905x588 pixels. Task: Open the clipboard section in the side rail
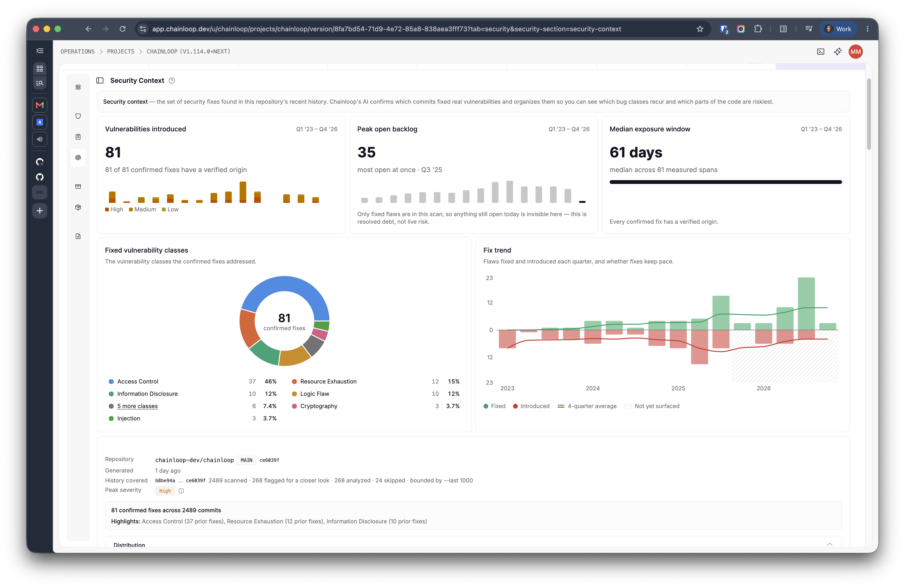(x=78, y=137)
